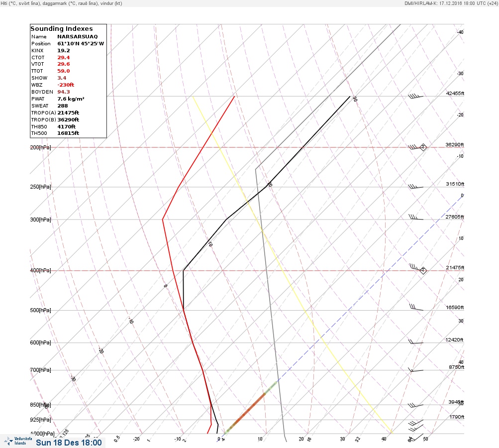
Task: Click the 925[hPa] pressure label
Action: (x=40, y=420)
